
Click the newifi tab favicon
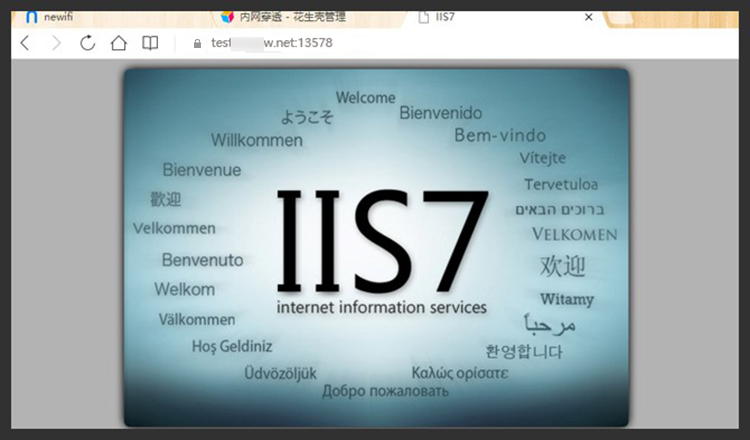31,17
